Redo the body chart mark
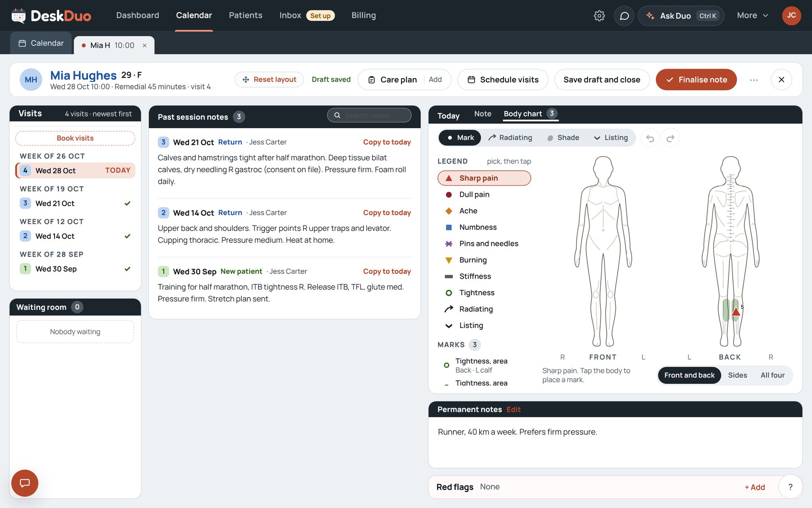Viewport: 812px width, 508px height. point(670,138)
